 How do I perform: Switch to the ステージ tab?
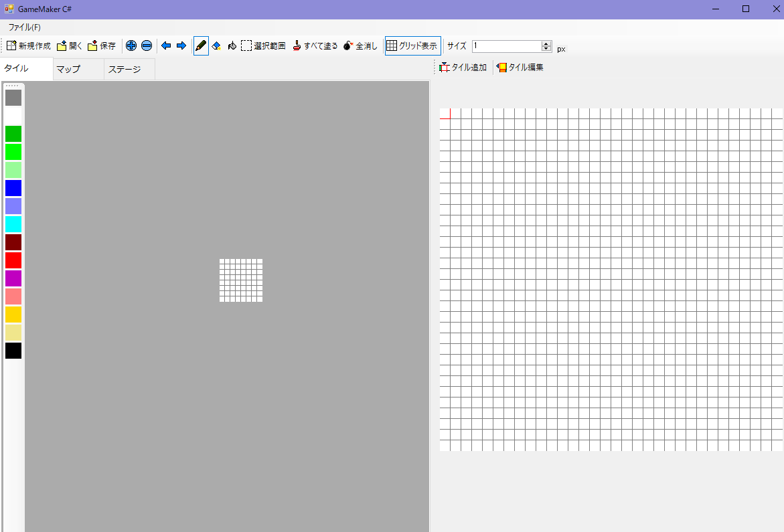click(x=129, y=69)
